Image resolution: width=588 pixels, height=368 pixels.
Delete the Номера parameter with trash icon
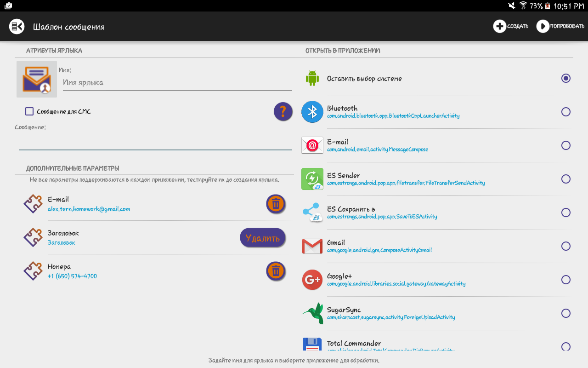click(276, 271)
